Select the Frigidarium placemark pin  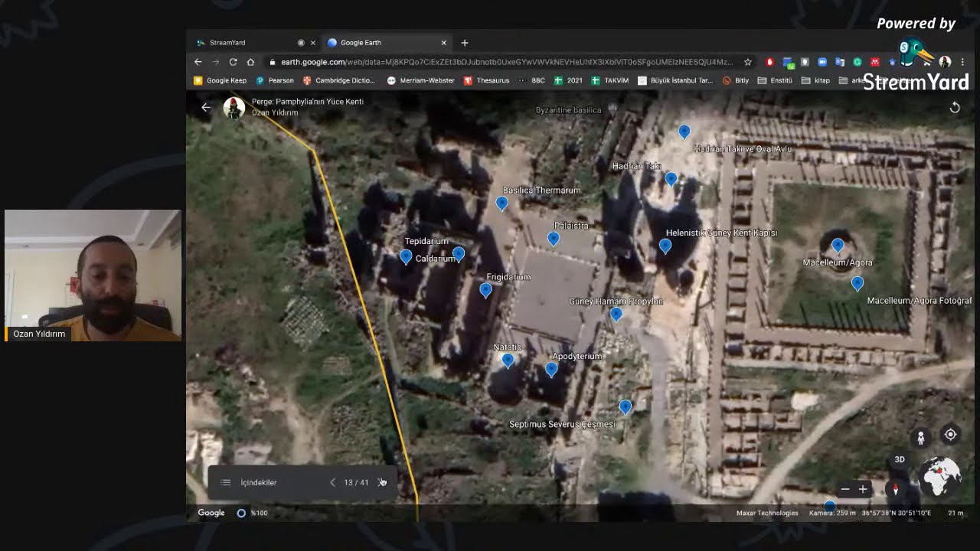485,290
